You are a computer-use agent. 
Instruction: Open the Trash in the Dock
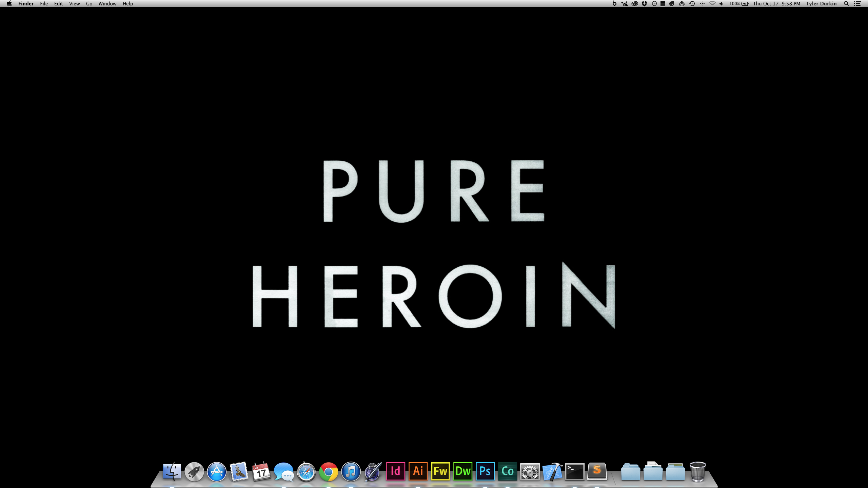(698, 471)
